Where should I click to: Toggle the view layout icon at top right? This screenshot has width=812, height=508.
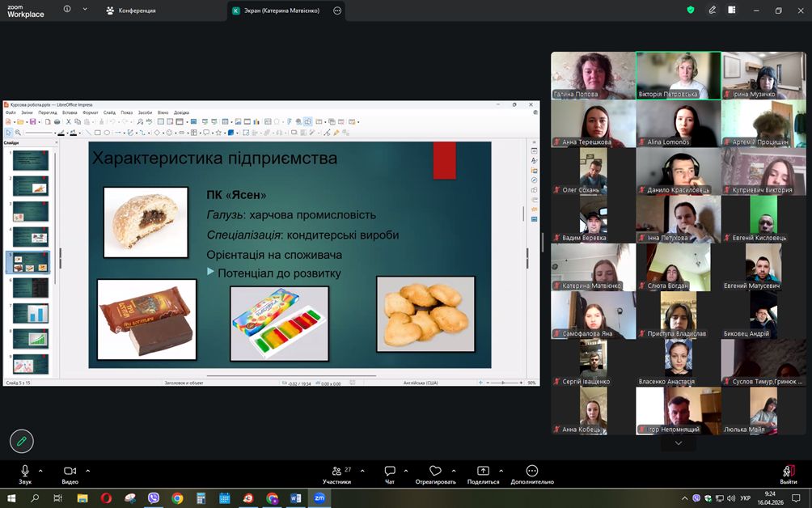[732, 11]
